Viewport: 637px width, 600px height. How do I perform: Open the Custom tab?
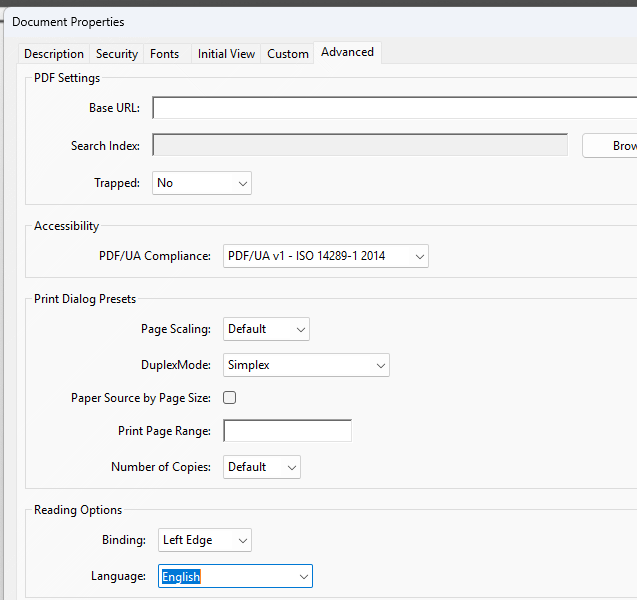click(288, 54)
